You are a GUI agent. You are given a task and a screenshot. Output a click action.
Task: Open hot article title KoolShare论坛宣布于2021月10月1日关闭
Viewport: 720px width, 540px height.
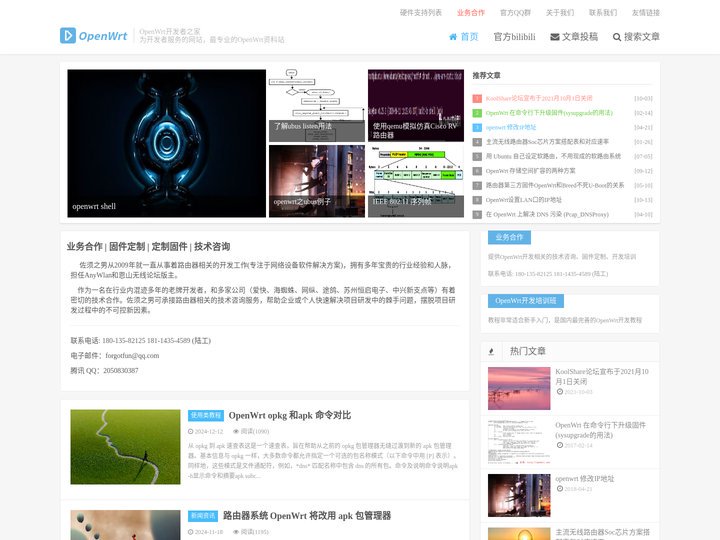(x=602, y=377)
